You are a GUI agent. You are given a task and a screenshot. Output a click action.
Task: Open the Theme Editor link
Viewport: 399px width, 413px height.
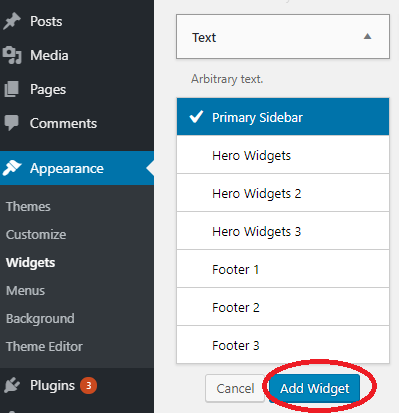pyautogui.click(x=44, y=347)
